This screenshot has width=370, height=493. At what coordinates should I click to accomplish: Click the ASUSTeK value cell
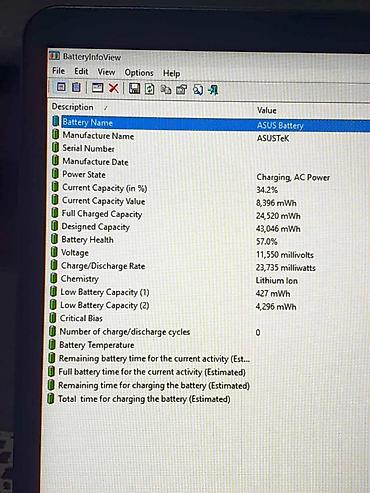click(273, 138)
